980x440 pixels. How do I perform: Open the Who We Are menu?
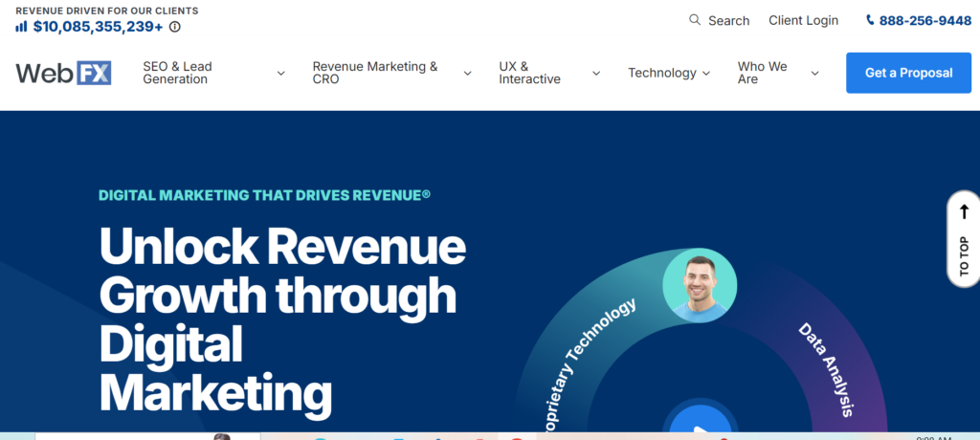762,73
